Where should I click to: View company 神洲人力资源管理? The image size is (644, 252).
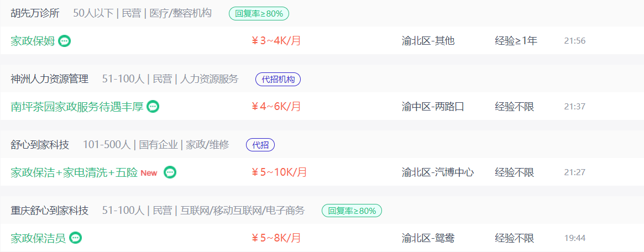pyautogui.click(x=50, y=79)
